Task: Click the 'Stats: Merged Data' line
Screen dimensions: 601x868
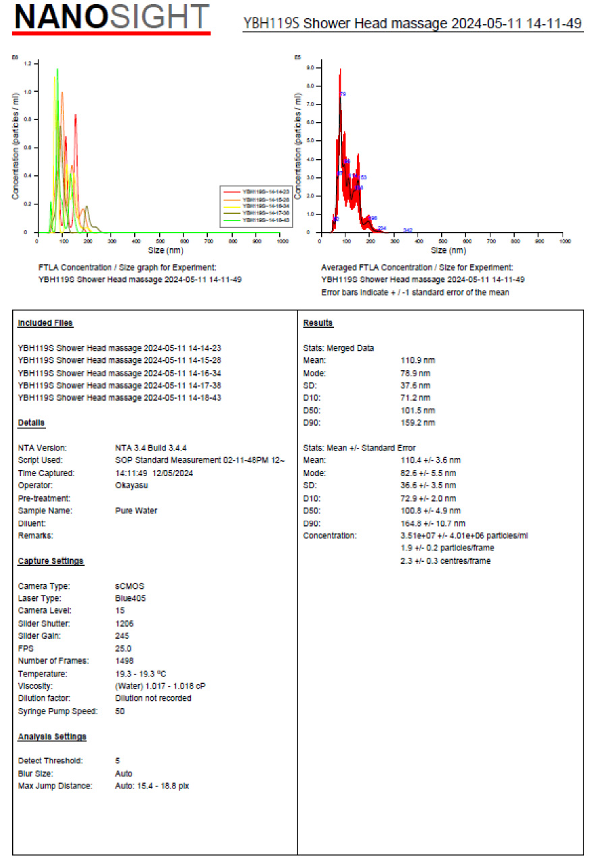Action: (339, 348)
